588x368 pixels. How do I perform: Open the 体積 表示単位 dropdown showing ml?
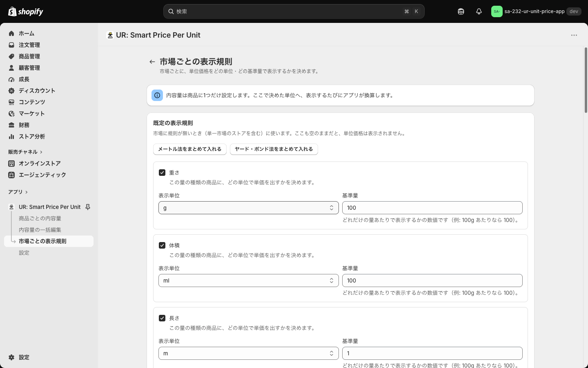click(x=249, y=280)
